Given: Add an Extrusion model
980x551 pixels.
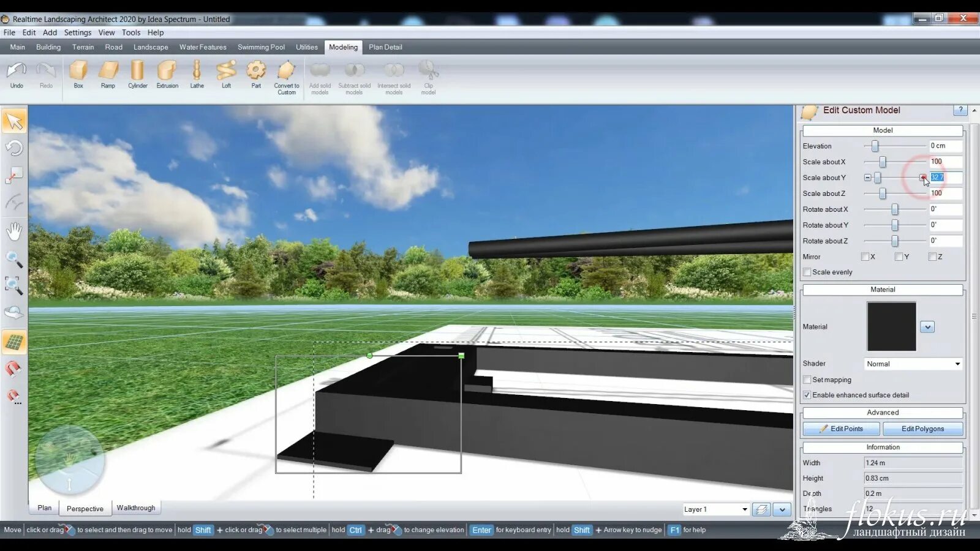Looking at the screenshot, I should pyautogui.click(x=167, y=71).
